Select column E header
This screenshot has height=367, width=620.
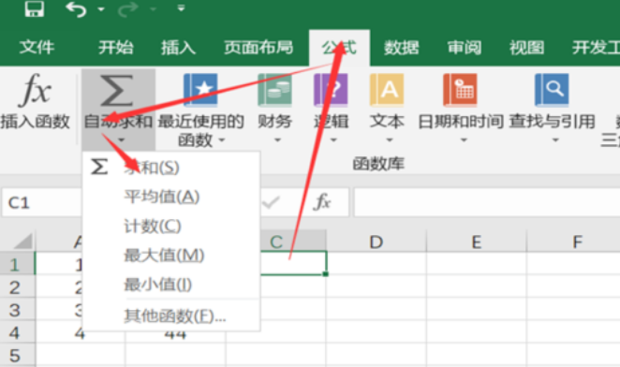point(476,241)
